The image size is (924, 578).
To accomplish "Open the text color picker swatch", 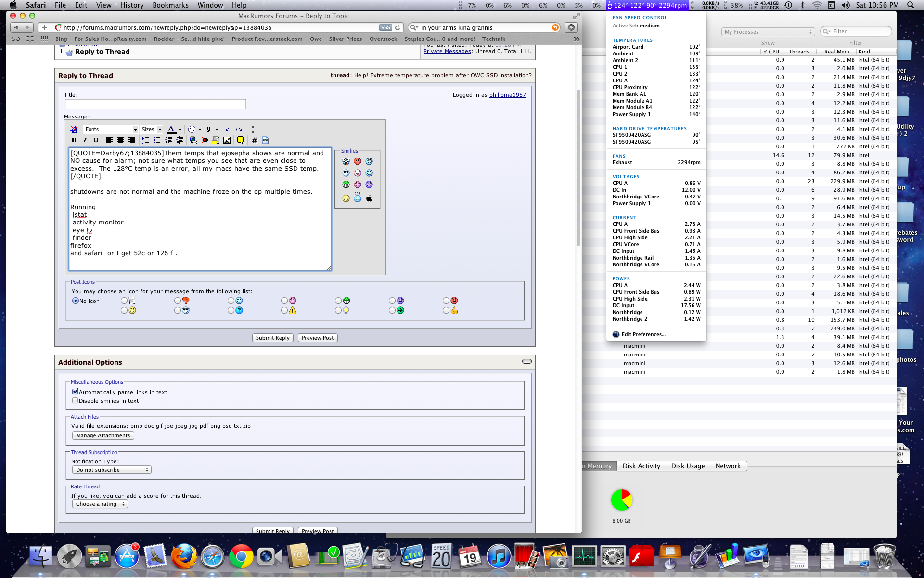I will click(171, 129).
